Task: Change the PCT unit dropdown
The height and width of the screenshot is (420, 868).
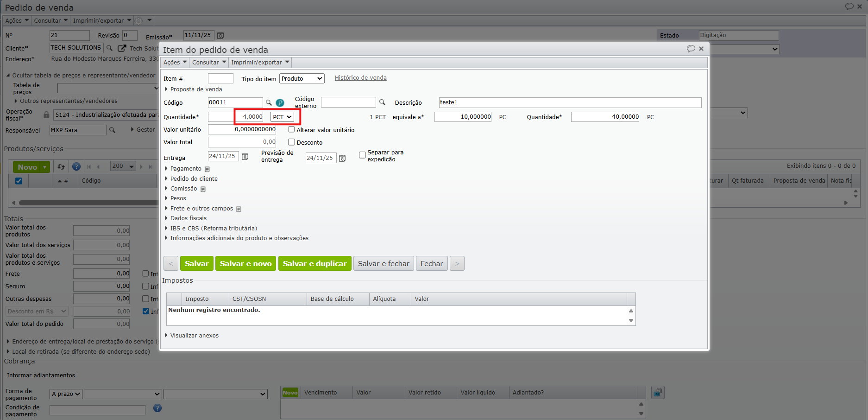Action: [282, 117]
